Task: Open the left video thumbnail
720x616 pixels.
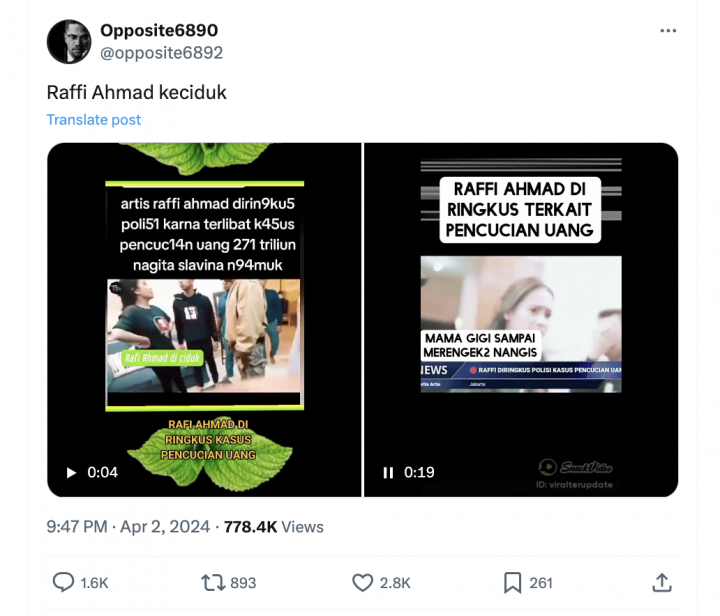Action: pyautogui.click(x=204, y=319)
